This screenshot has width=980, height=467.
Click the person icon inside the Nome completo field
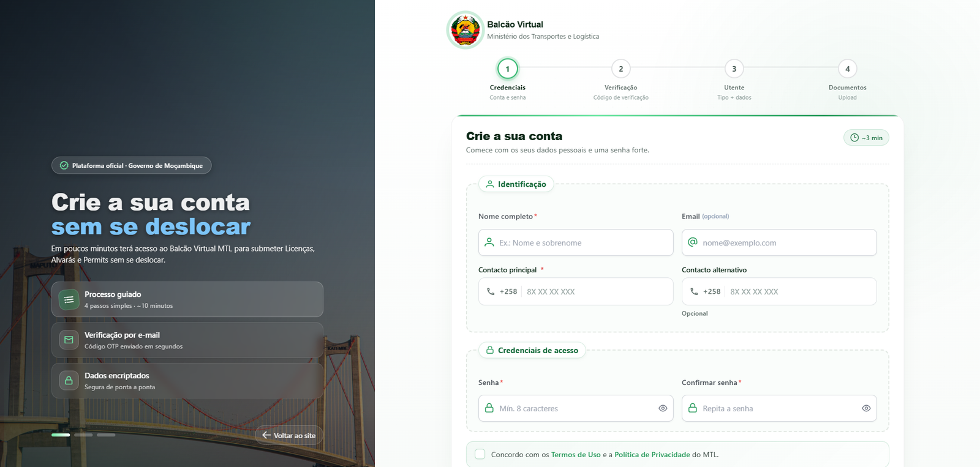489,242
